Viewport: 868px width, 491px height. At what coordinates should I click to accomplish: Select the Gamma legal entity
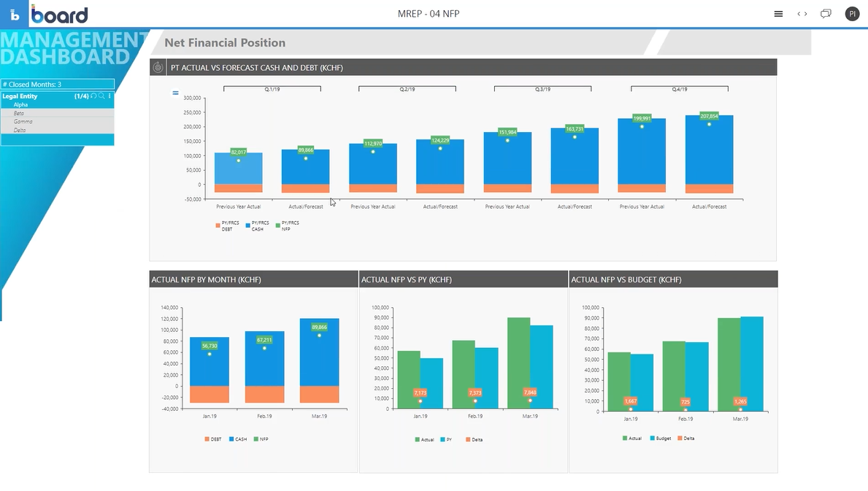(23, 122)
